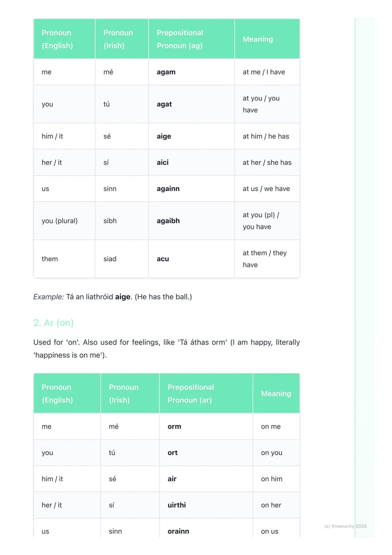Screen dimensions: 392x555
Task: Click the 'Meaning' header of first table
Action: click(267, 39)
